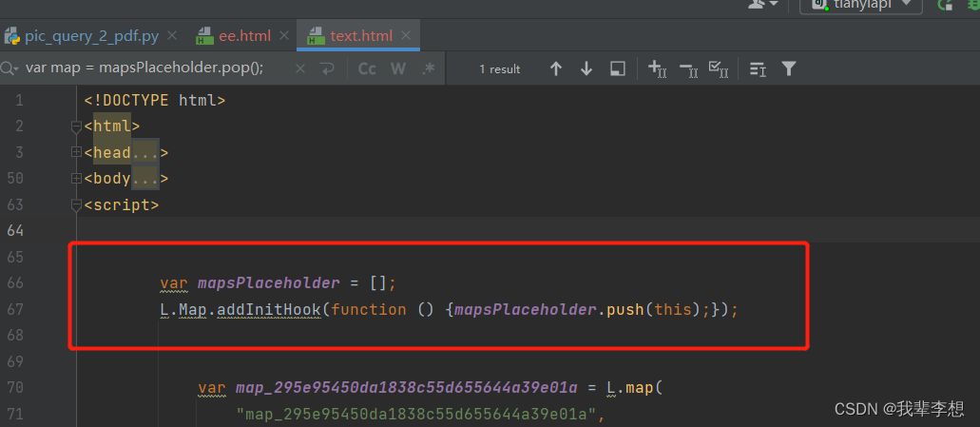Open the search filter funnel icon
Image resolution: width=980 pixels, height=427 pixels.
point(788,68)
